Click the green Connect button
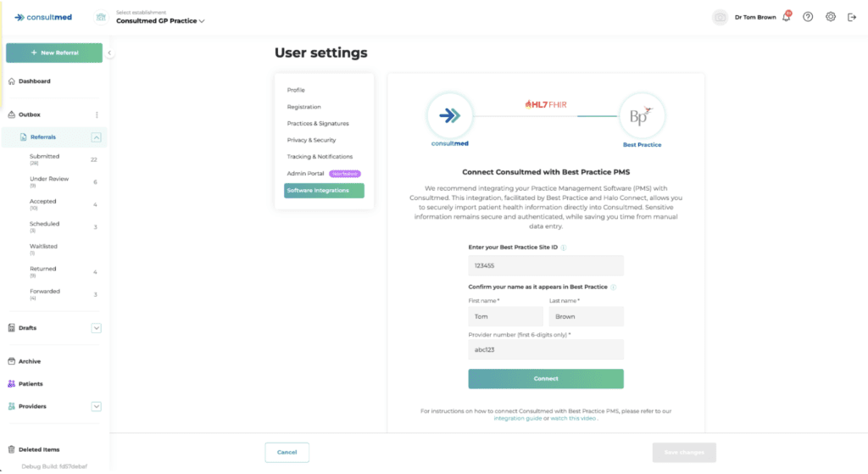Viewport: 868px width, 474px height. click(546, 379)
